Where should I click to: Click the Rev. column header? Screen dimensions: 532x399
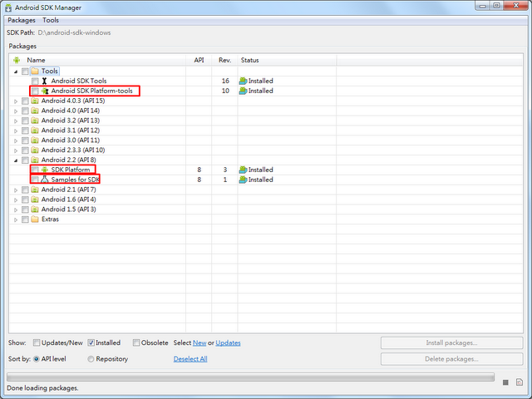[224, 60]
